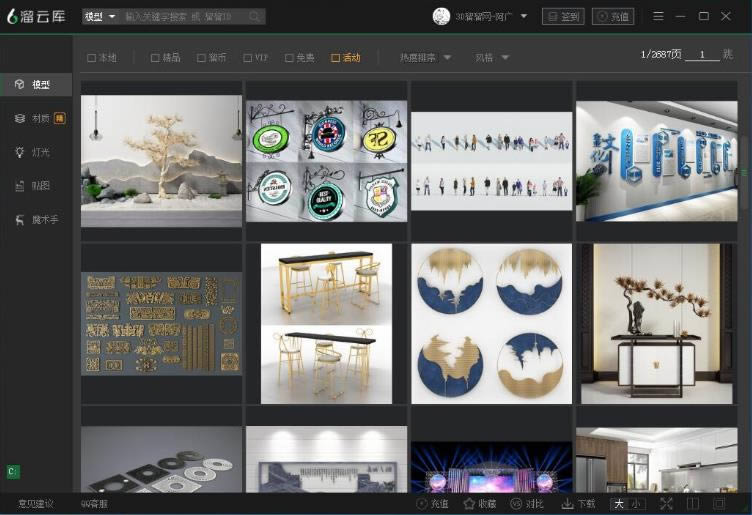This screenshot has width=752, height=515.
Task: Click the 意见建议 feedback link
Action: click(x=36, y=504)
